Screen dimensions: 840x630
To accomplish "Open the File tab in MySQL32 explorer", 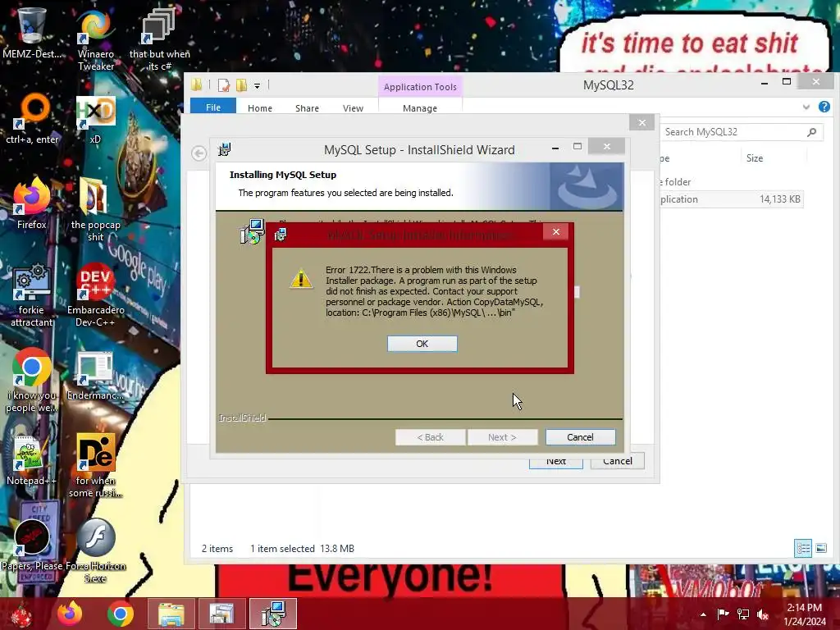I will (x=213, y=107).
